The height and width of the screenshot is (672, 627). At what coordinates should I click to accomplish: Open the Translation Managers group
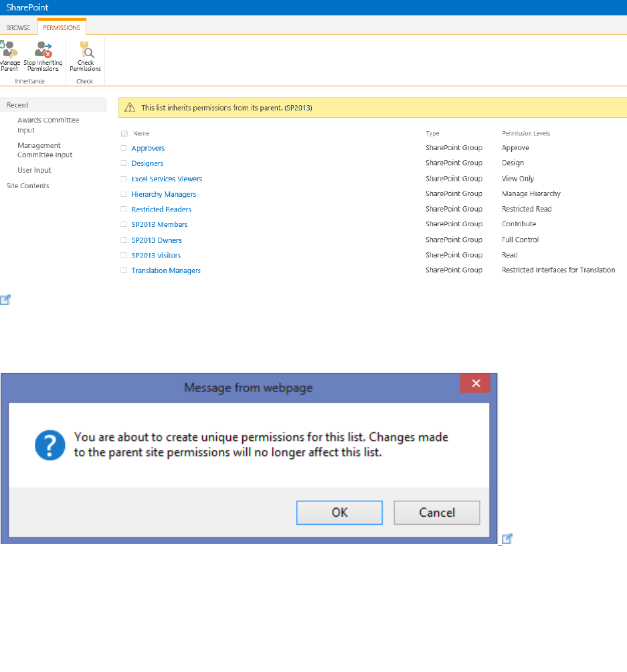166,270
